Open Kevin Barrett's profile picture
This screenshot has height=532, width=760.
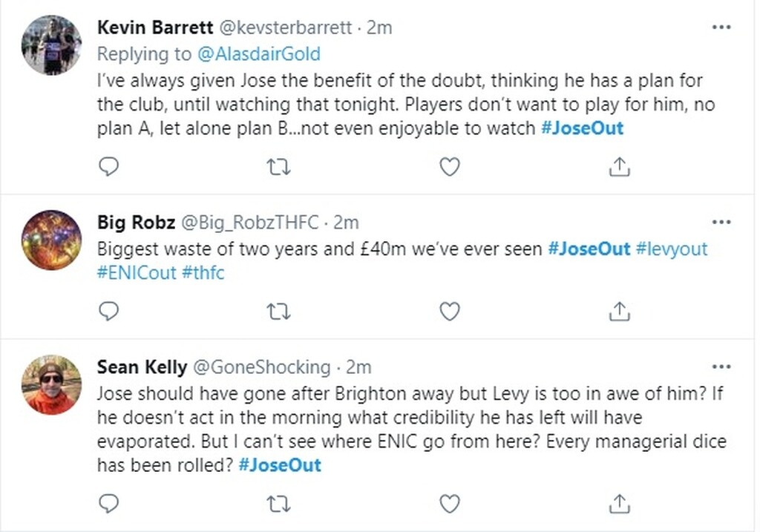tap(51, 45)
